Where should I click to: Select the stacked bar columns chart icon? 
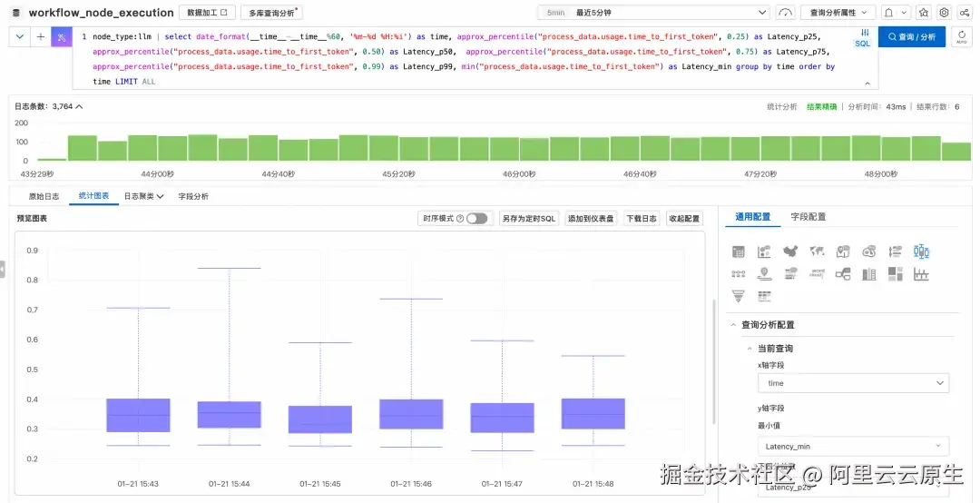click(869, 274)
